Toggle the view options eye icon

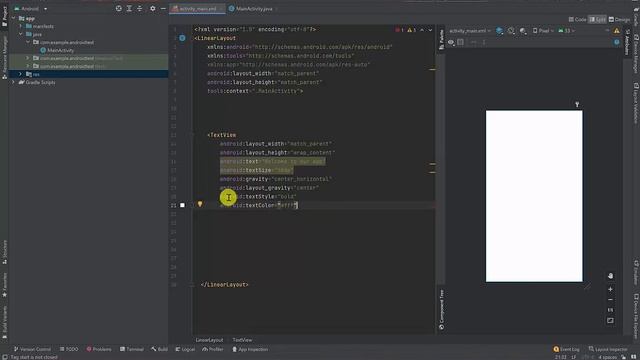pos(451,42)
